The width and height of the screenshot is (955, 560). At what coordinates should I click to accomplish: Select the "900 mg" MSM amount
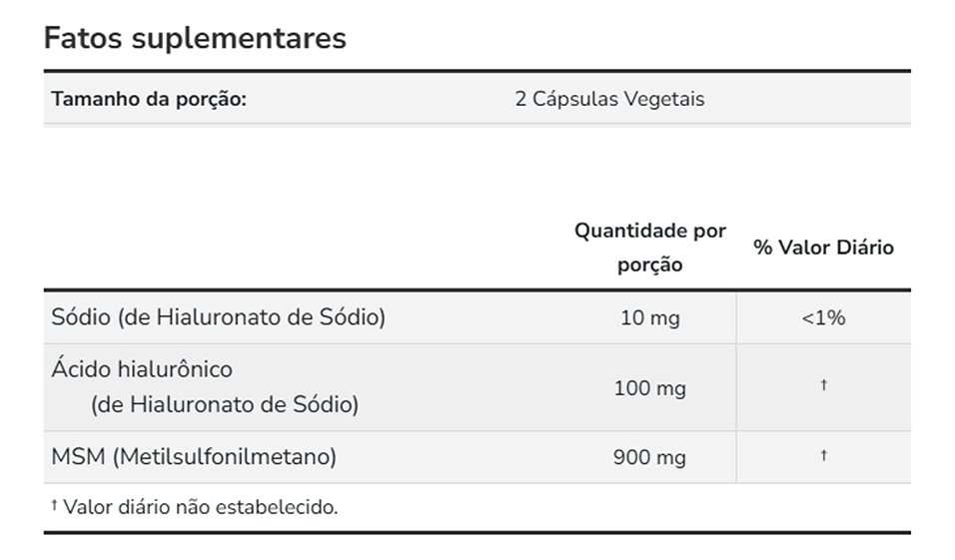[x=649, y=457]
